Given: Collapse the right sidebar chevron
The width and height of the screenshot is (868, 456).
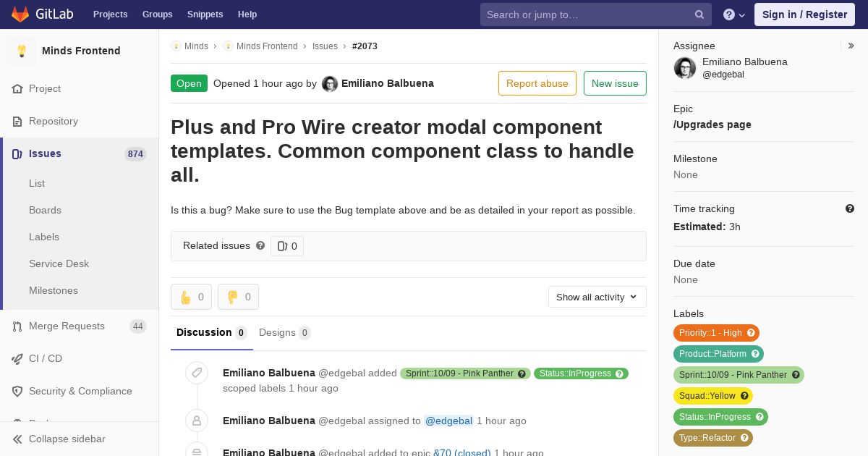Looking at the screenshot, I should pyautogui.click(x=851, y=46).
